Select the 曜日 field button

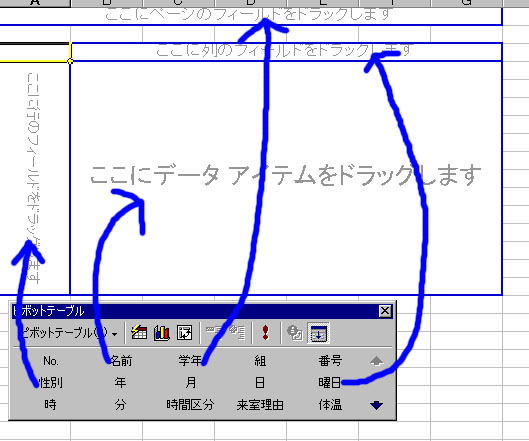[330, 382]
